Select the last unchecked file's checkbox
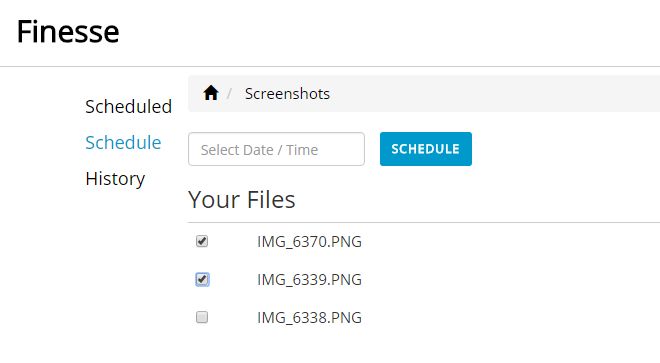 pyautogui.click(x=202, y=317)
